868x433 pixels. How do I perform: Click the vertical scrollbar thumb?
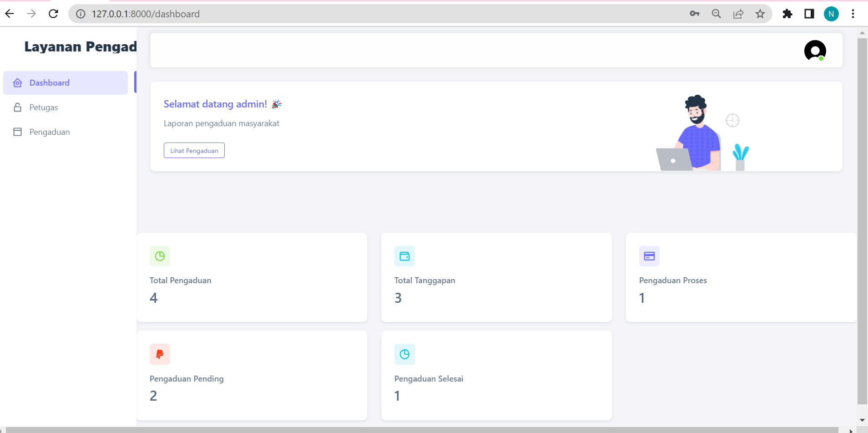(862, 221)
